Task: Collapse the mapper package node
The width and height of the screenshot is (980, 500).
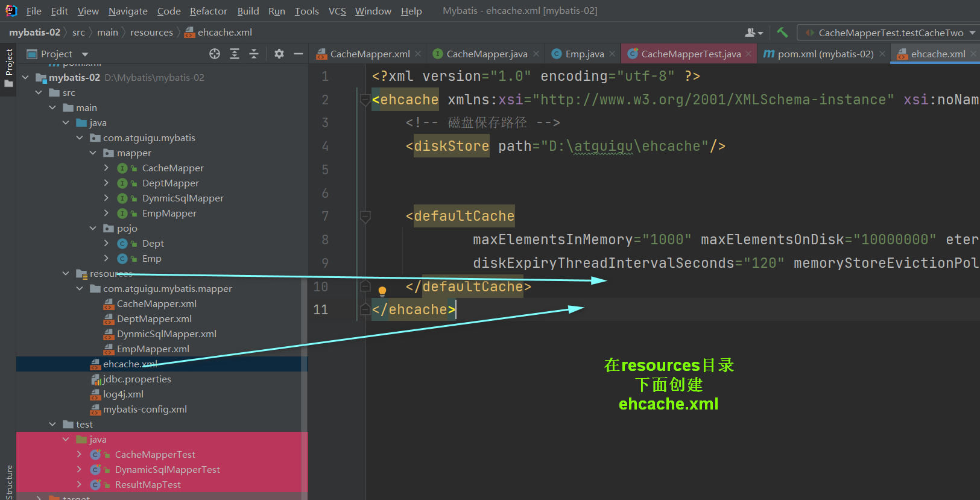Action: (x=93, y=153)
